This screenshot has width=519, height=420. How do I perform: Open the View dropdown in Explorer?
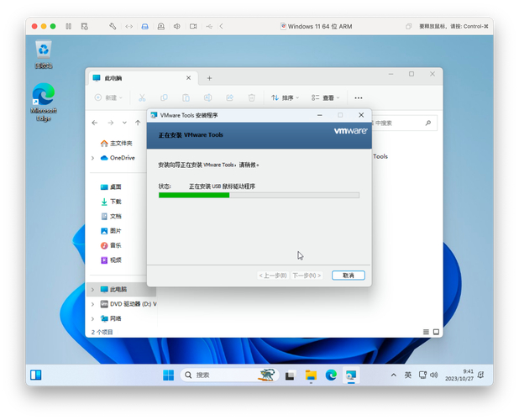pyautogui.click(x=325, y=97)
